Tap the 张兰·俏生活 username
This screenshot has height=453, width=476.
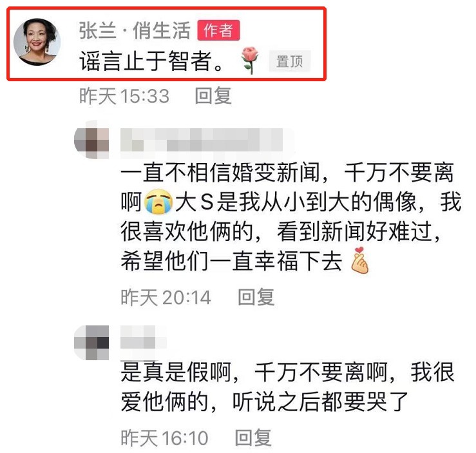135,30
